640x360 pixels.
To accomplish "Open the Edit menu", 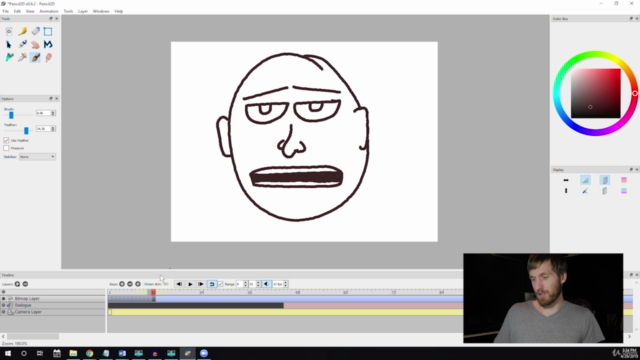I will tap(17, 11).
